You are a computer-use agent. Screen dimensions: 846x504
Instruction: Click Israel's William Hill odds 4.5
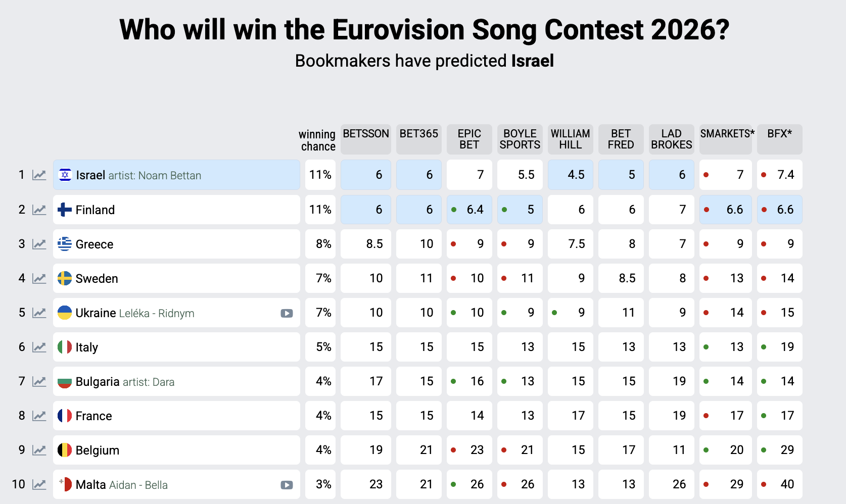click(571, 175)
